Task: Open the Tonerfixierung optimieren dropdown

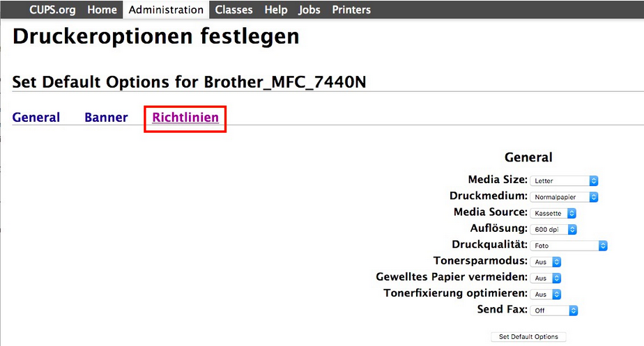Action: coord(546,294)
